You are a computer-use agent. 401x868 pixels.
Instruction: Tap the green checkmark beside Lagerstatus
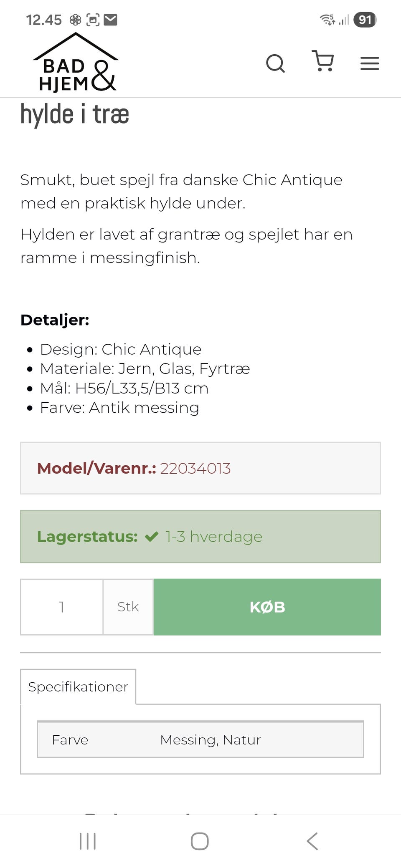(152, 537)
